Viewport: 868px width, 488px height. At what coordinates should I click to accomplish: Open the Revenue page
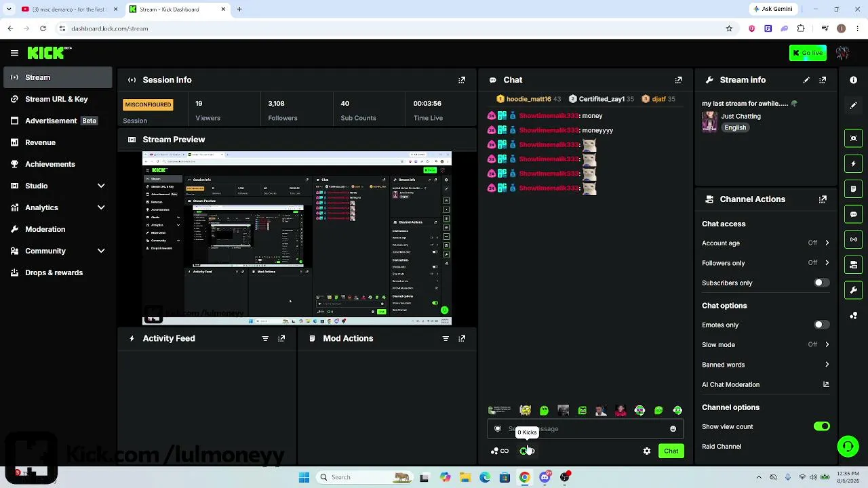coord(58,142)
